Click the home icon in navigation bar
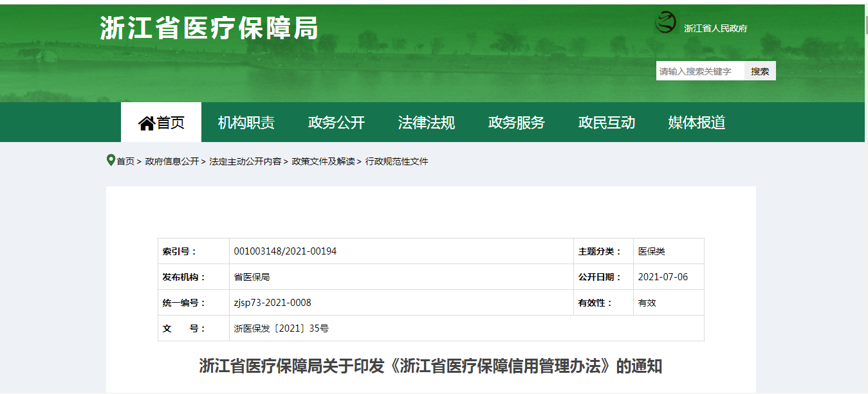This screenshot has width=868, height=394. 147,123
